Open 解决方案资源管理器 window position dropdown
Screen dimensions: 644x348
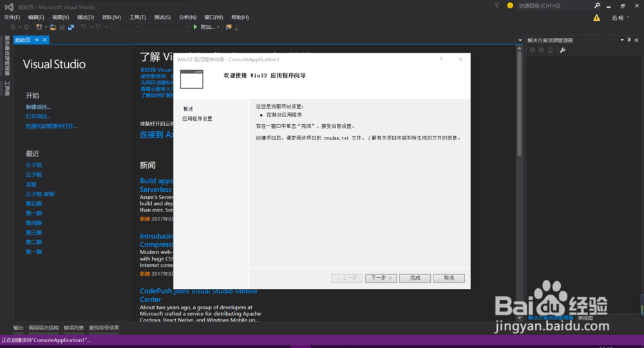coord(622,40)
